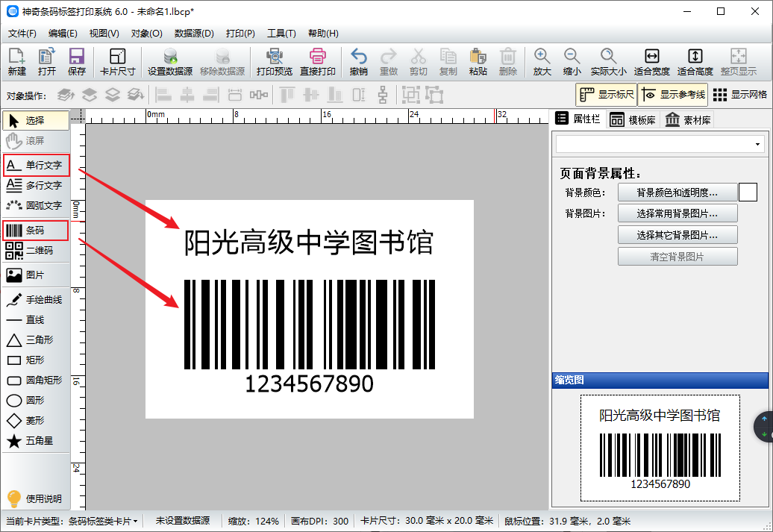Open the 当前卡片类型 card type dropdown
This screenshot has width=773, height=532.
coord(72,521)
